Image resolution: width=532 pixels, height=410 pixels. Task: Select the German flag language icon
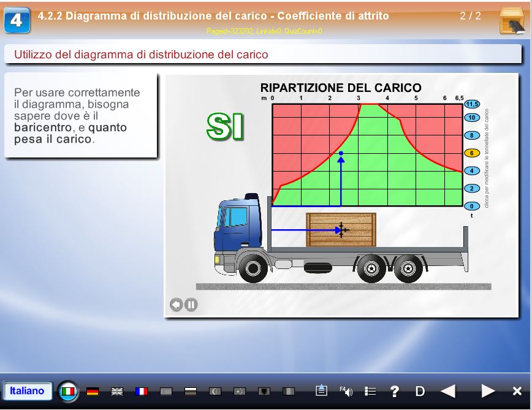93,392
